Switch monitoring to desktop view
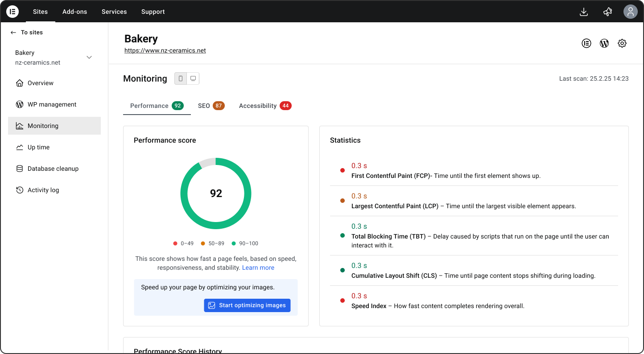The image size is (644, 354). [x=193, y=78]
